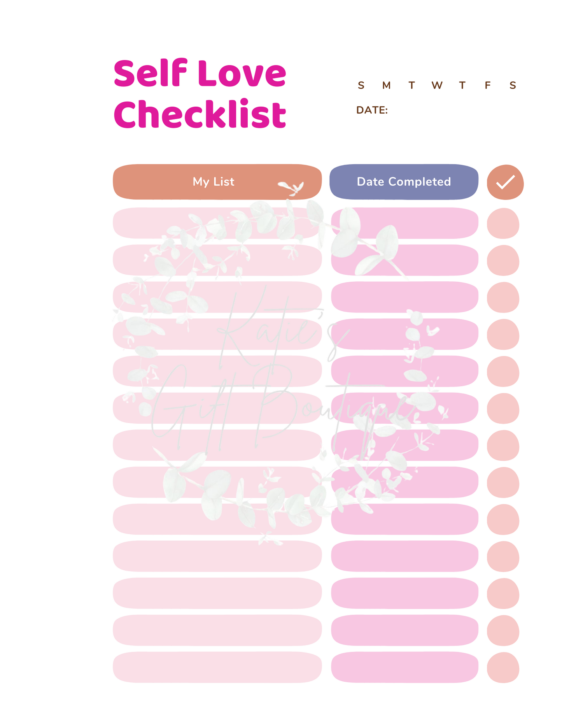Select the Friday "F" day letter
The width and height of the screenshot is (562, 728).
coord(487,85)
